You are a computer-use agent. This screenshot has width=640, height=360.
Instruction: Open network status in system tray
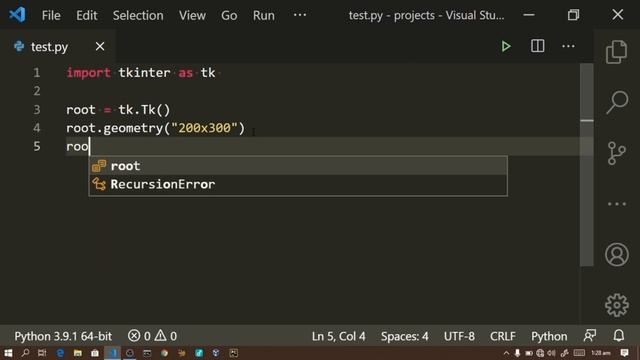pos(540,353)
